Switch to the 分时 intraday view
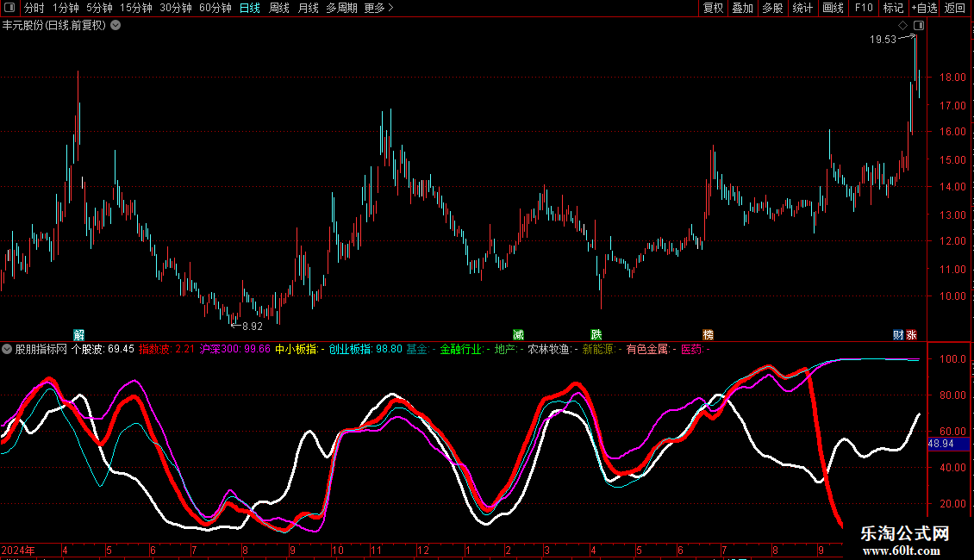974x560 pixels. coord(34,8)
